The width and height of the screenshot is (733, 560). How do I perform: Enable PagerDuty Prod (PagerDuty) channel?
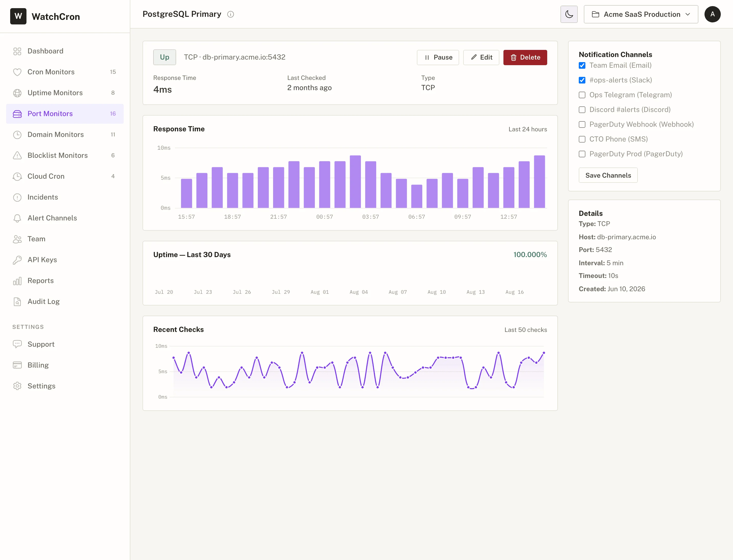pyautogui.click(x=582, y=154)
